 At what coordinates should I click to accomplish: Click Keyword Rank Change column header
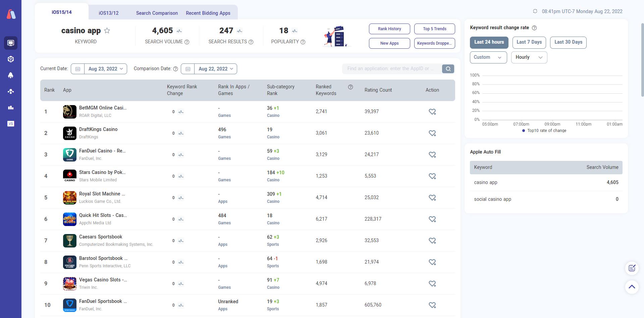182,90
